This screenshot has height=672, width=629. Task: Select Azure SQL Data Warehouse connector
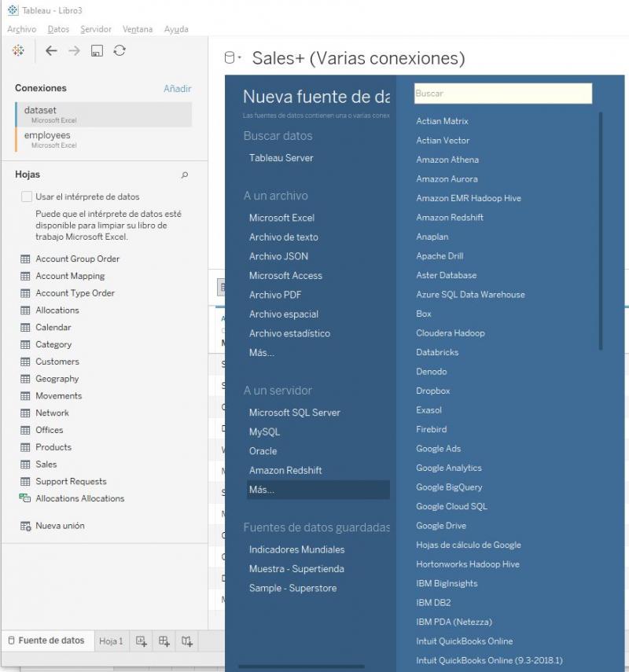click(x=470, y=295)
